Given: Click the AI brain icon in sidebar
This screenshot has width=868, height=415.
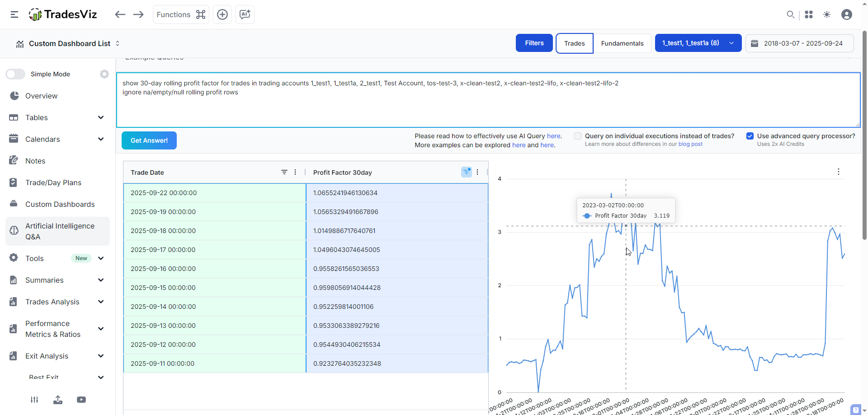Looking at the screenshot, I should tap(14, 231).
